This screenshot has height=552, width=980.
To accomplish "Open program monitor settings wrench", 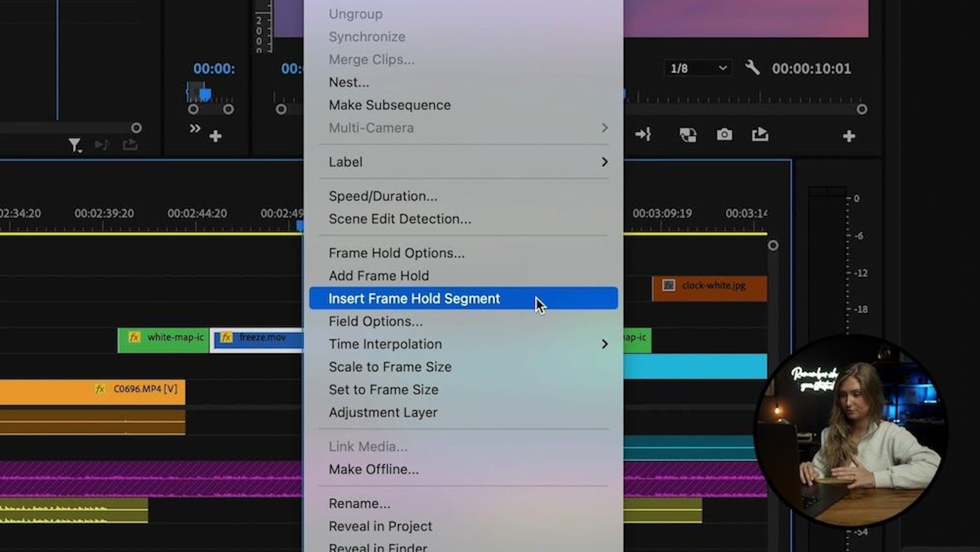I will (752, 67).
